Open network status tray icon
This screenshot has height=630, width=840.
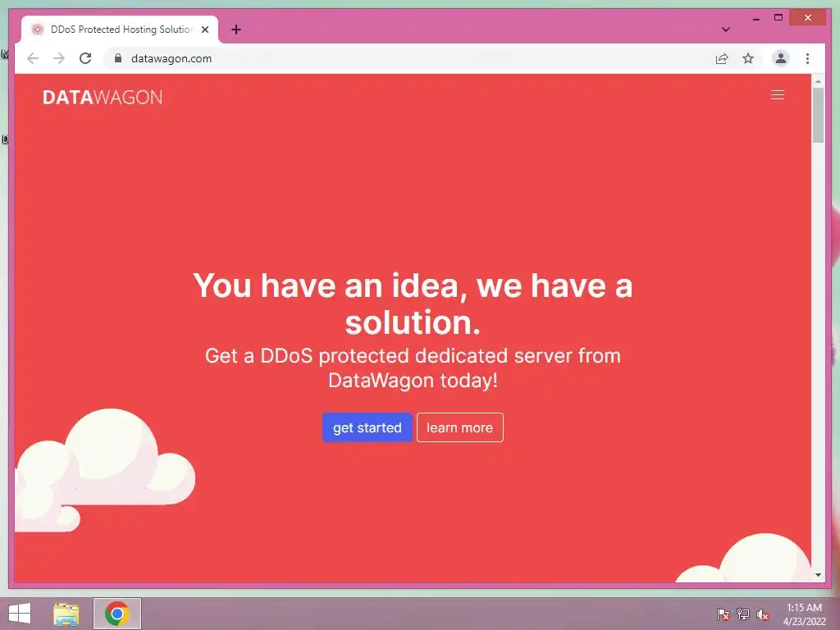743,614
